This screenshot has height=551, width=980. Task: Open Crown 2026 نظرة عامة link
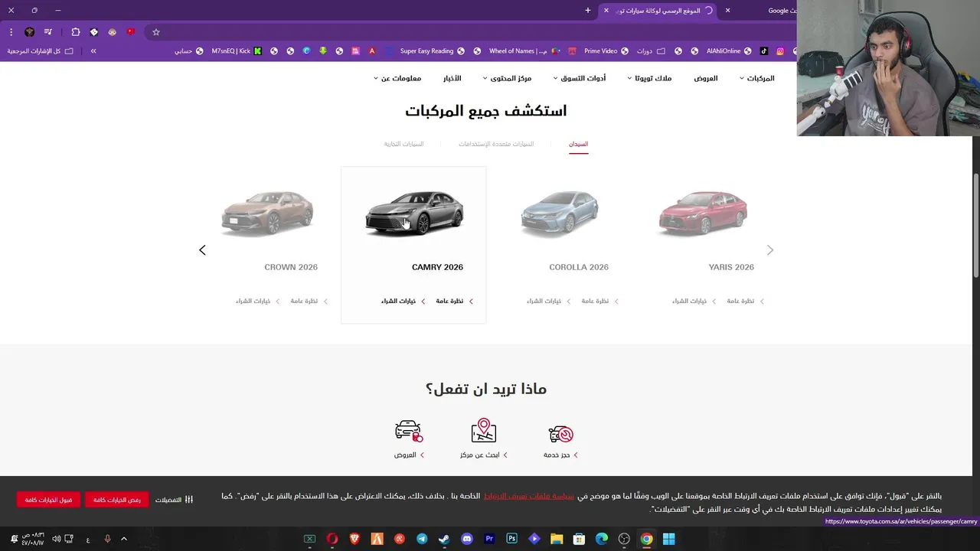tap(309, 302)
